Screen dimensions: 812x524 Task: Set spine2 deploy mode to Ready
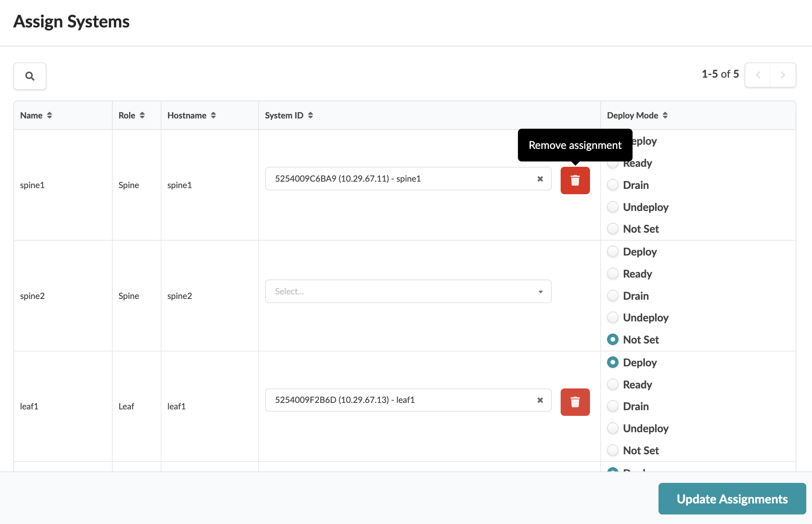pyautogui.click(x=612, y=273)
